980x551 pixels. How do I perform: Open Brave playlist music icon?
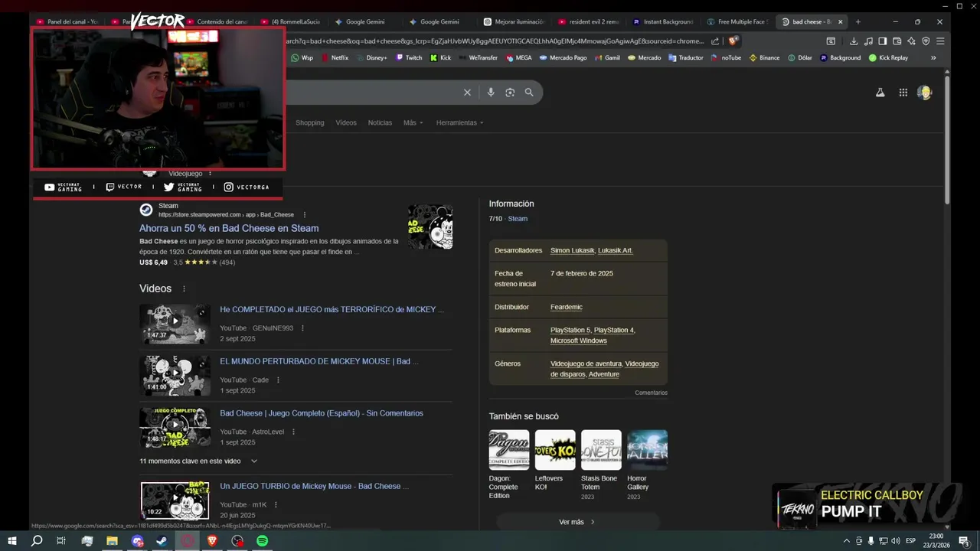868,41
